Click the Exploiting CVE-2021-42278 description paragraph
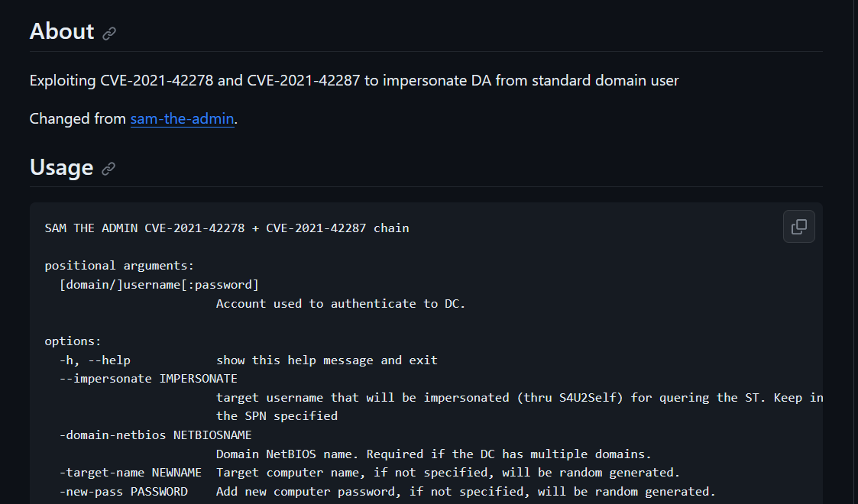858x504 pixels. click(x=354, y=80)
